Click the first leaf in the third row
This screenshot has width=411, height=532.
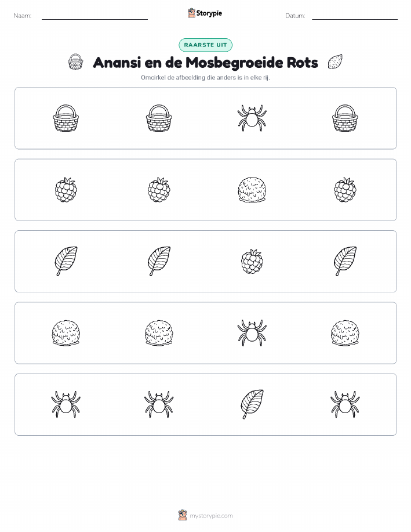coord(66,261)
